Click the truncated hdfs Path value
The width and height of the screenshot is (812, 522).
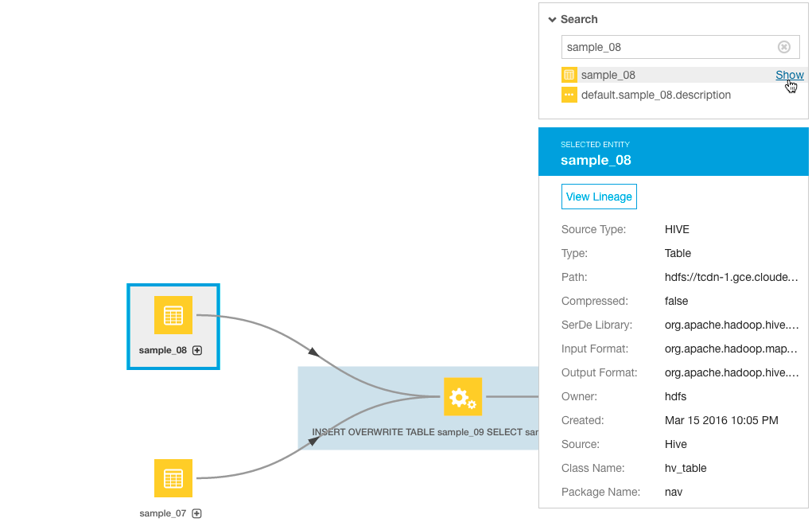point(731,277)
